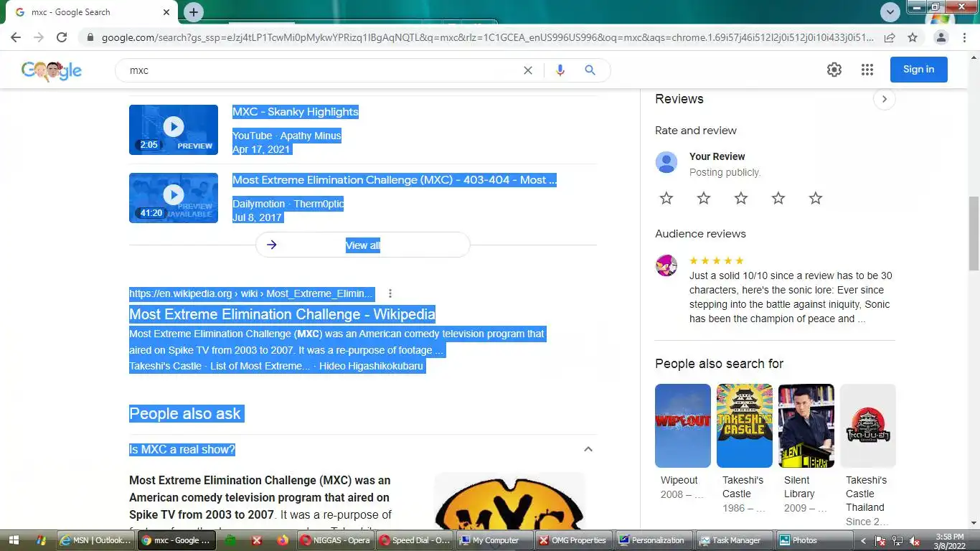
Task: Bookmark this page with the star
Action: [x=913, y=37]
